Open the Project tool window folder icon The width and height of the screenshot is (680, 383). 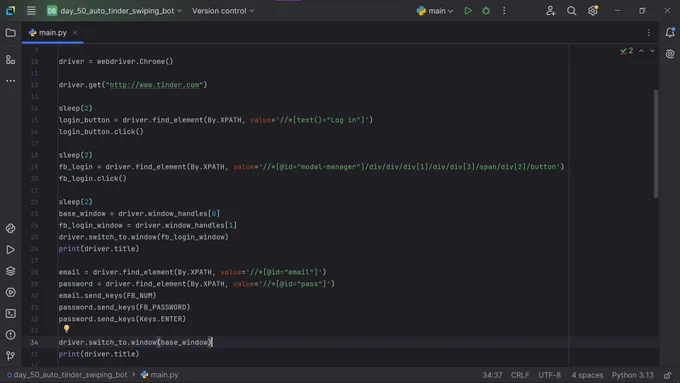10,33
